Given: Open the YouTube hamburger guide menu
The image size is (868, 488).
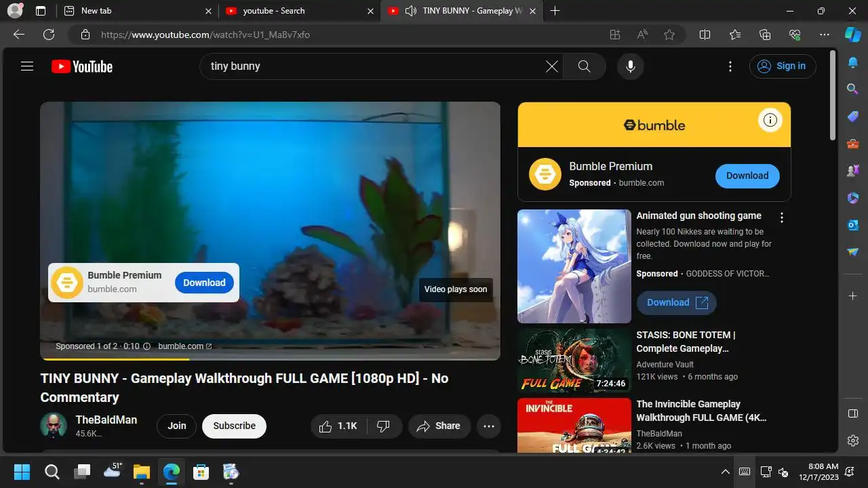Looking at the screenshot, I should click(x=27, y=66).
